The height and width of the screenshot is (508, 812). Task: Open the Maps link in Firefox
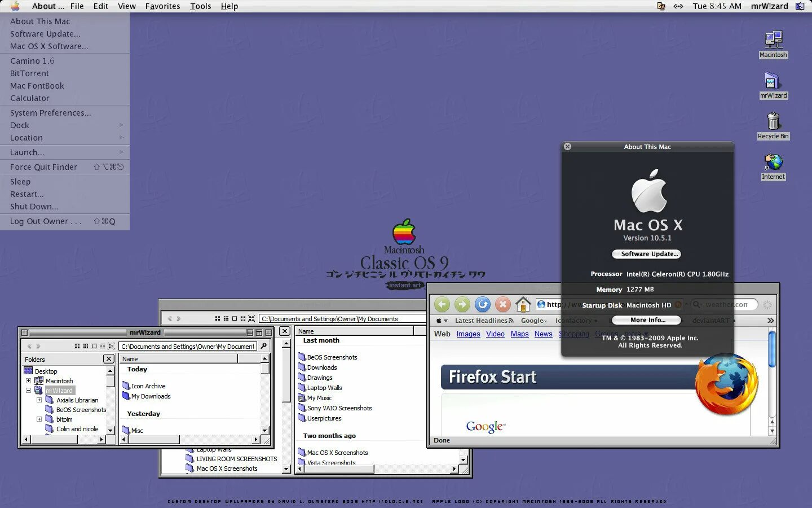(519, 334)
